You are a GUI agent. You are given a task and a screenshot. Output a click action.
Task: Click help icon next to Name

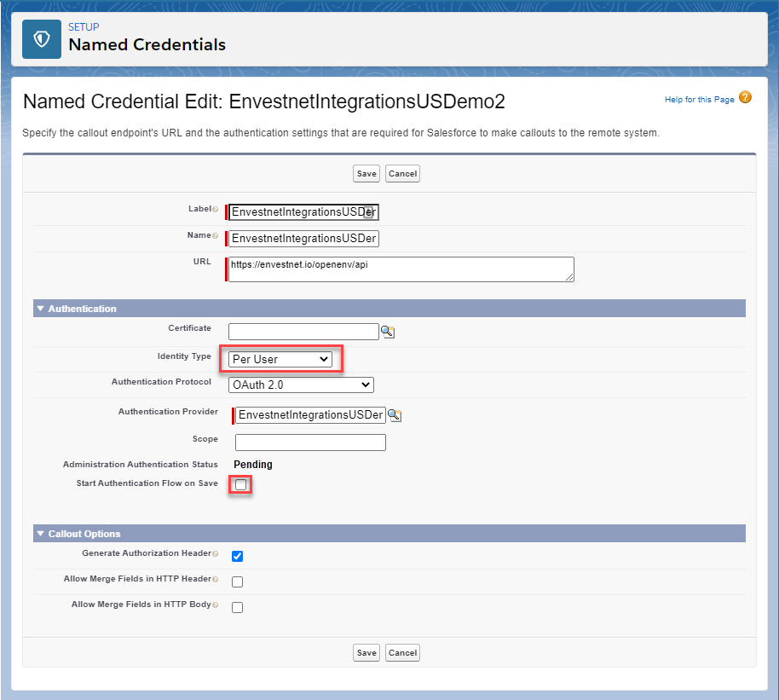click(x=215, y=235)
